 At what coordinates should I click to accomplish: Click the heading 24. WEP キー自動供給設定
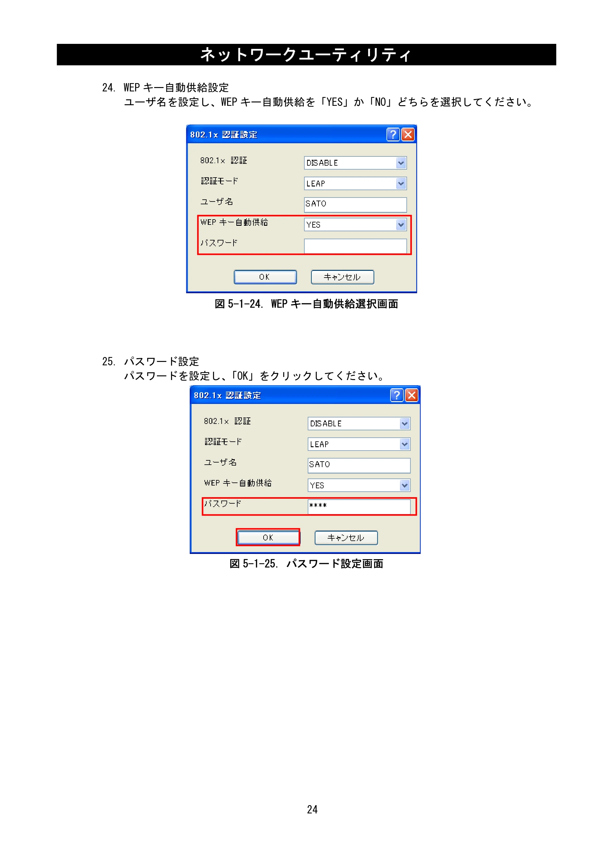166,88
